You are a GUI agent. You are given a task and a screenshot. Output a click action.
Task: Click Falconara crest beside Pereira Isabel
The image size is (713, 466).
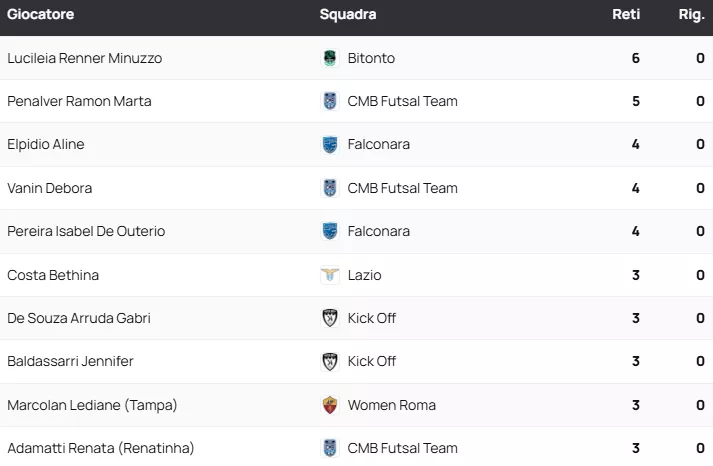coord(330,231)
